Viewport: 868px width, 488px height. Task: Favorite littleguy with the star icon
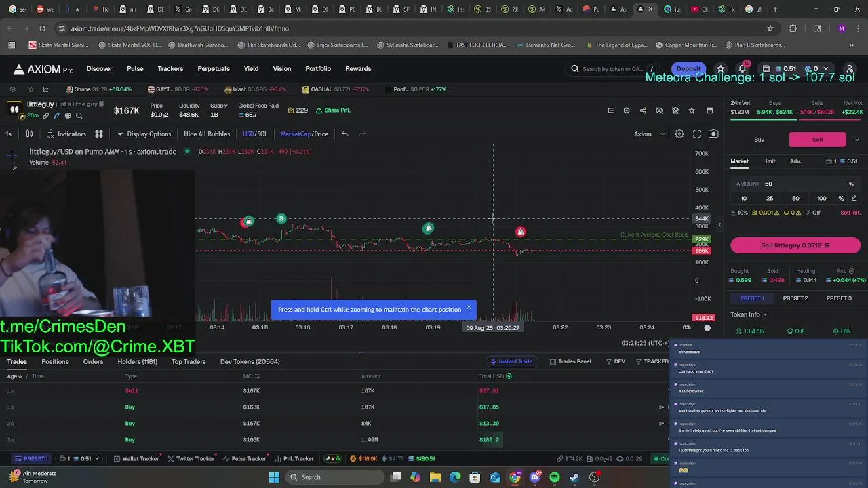pyautogui.click(x=692, y=110)
